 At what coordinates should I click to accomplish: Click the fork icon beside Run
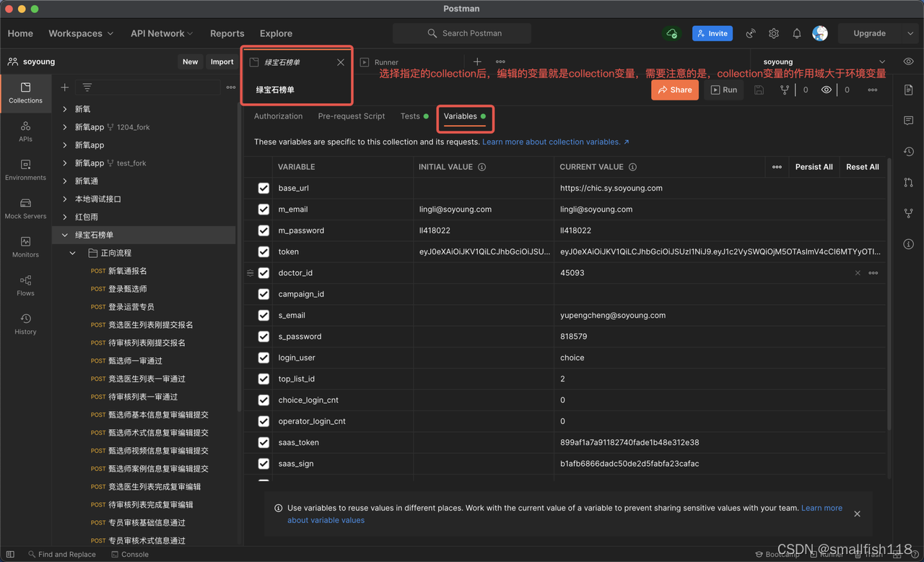click(785, 90)
